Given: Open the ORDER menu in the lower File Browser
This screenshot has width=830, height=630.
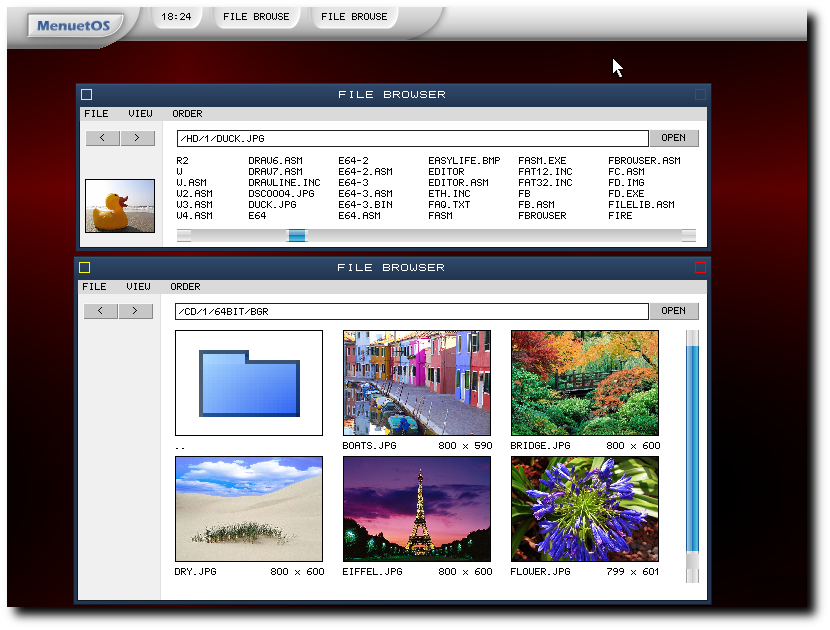Looking at the screenshot, I should (x=185, y=287).
